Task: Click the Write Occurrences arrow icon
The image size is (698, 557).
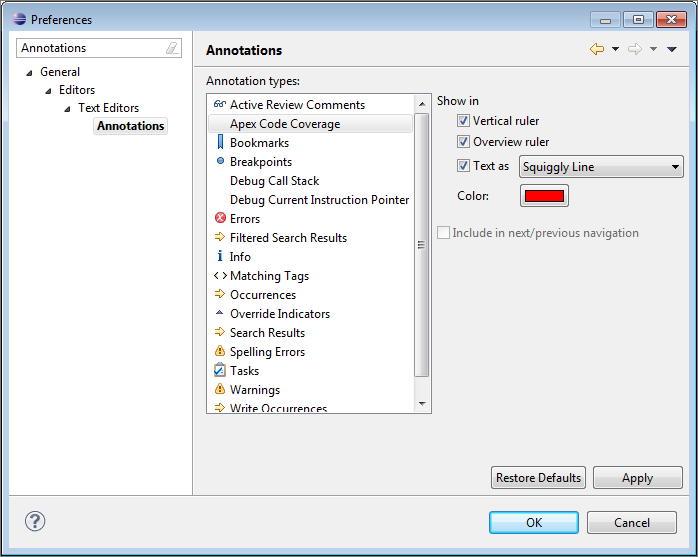Action: (x=219, y=407)
